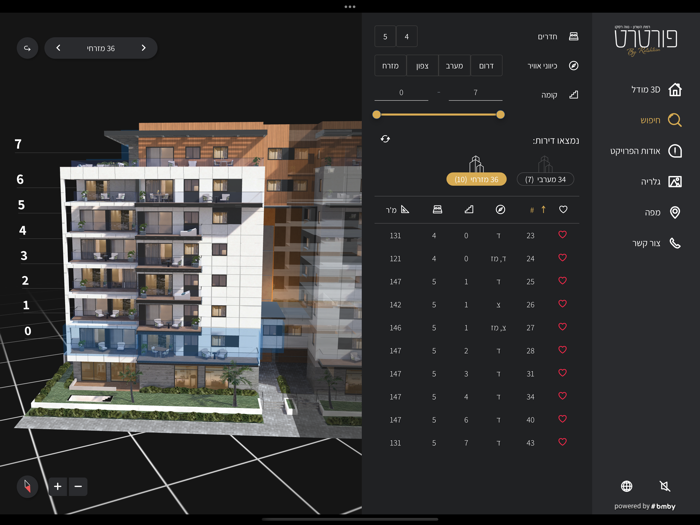The height and width of the screenshot is (525, 700).
Task: Open the חיפוש search menu item
Action: pos(650,121)
